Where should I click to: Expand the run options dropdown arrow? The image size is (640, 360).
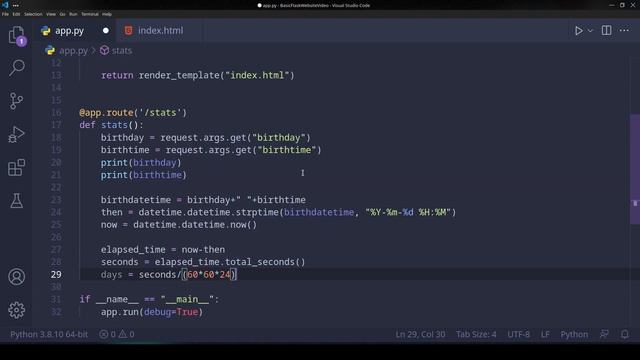click(590, 31)
